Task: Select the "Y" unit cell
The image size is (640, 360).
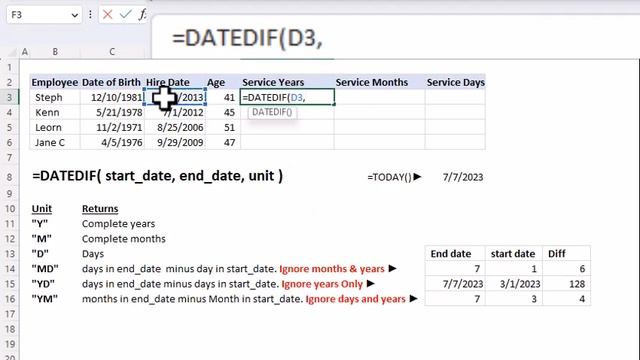Action: click(x=40, y=224)
